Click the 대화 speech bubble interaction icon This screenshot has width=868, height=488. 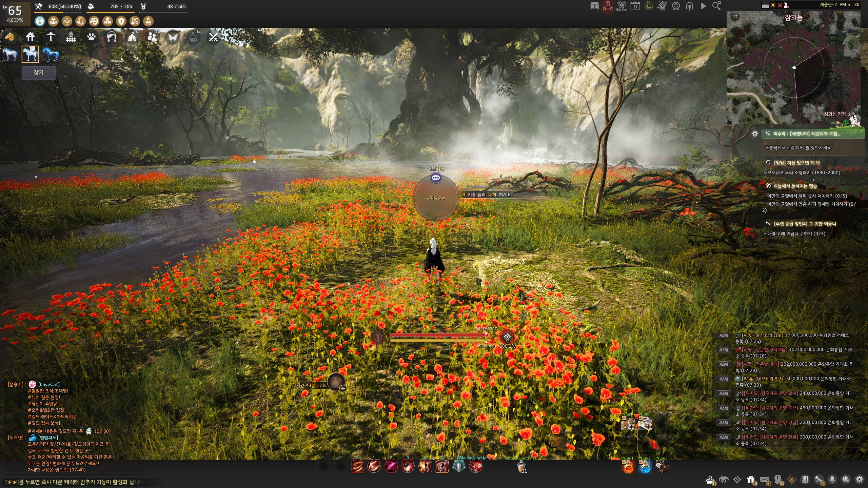[x=436, y=178]
